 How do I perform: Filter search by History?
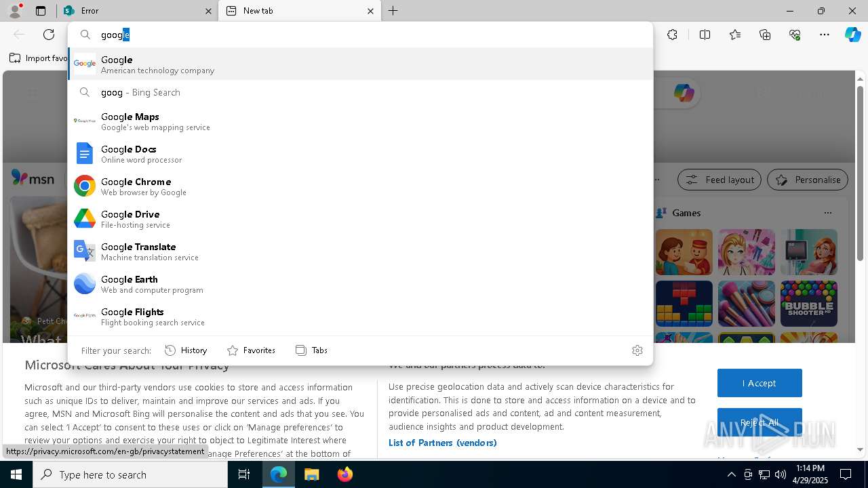coord(186,350)
